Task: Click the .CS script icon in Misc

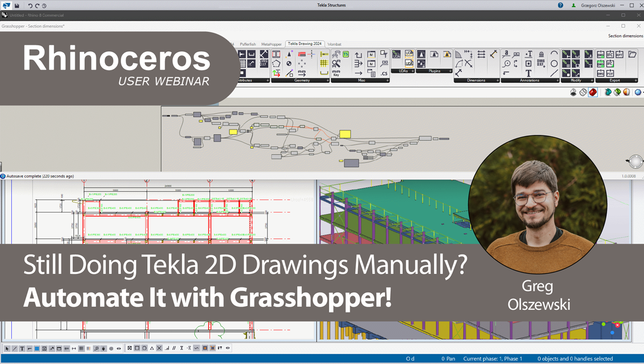Action: click(x=384, y=74)
